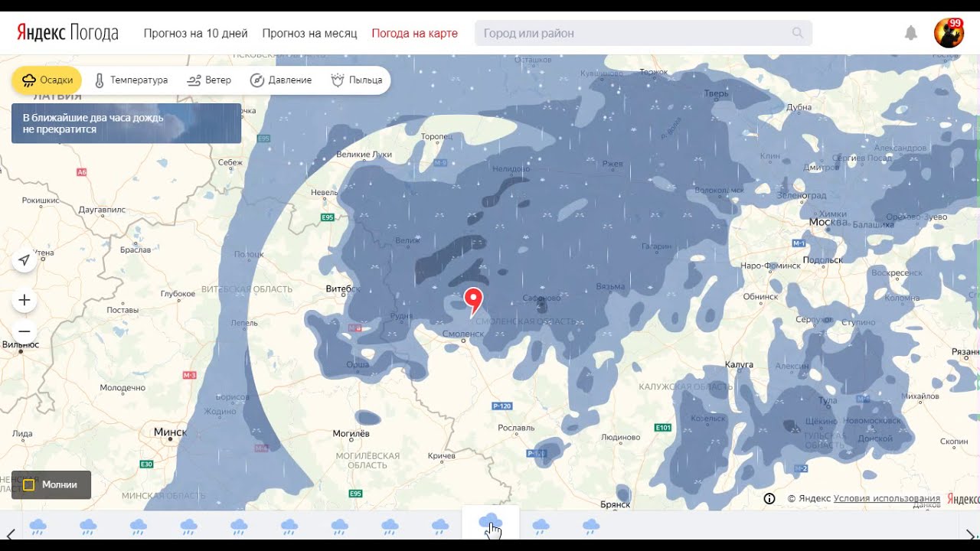Open Условия использования link
The height and width of the screenshot is (551, 980).
[x=887, y=498]
